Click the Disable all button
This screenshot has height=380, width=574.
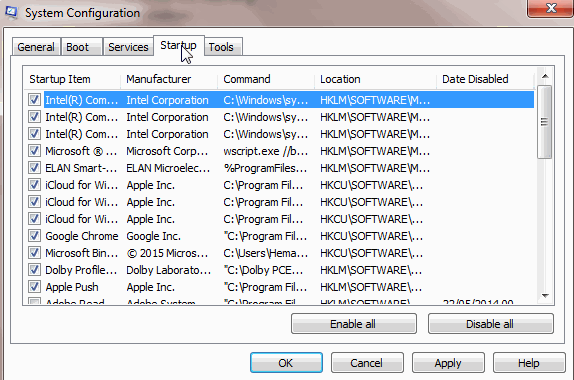click(491, 324)
